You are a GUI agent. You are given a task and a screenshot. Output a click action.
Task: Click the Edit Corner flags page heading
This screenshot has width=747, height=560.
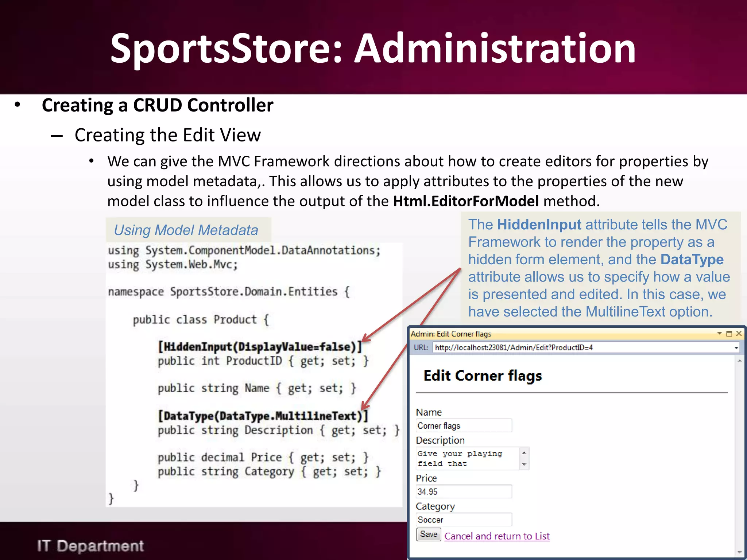(483, 376)
